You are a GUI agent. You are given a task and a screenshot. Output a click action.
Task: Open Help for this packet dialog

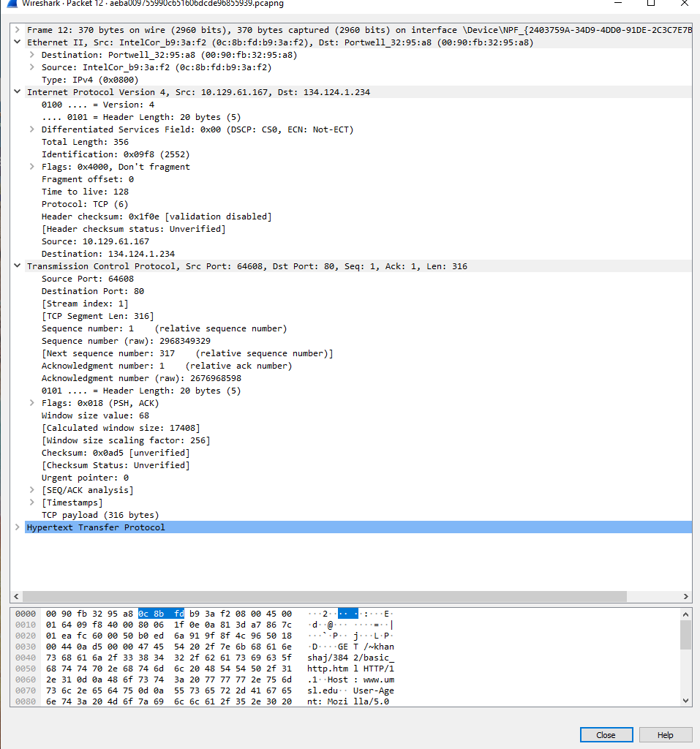(665, 734)
